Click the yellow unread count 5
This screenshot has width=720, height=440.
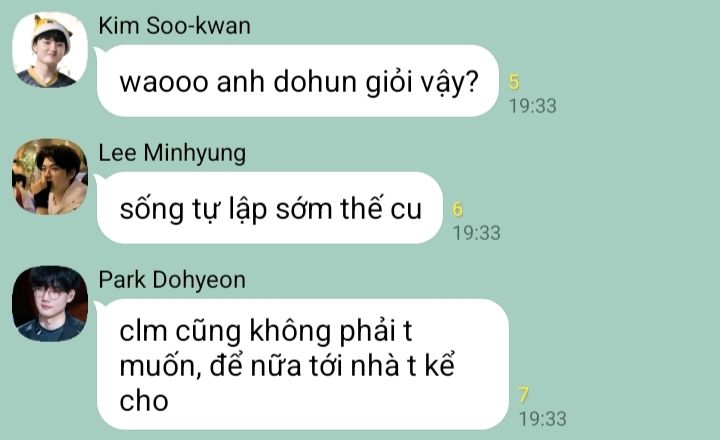click(x=514, y=82)
